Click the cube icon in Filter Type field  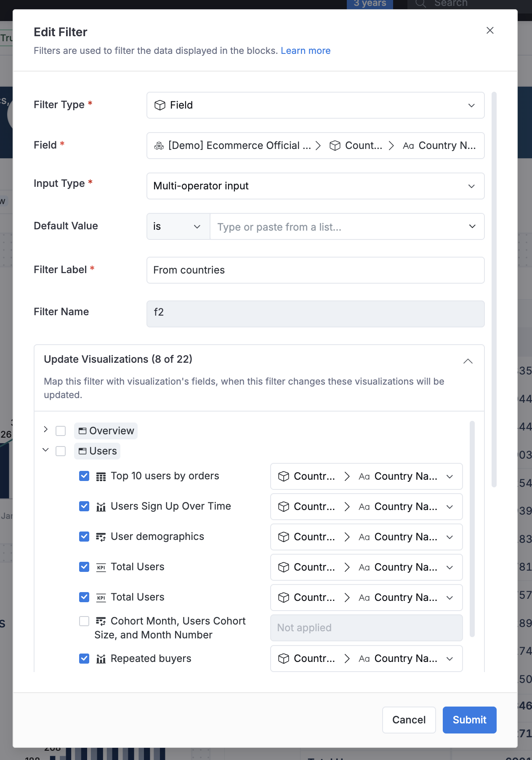[160, 105]
